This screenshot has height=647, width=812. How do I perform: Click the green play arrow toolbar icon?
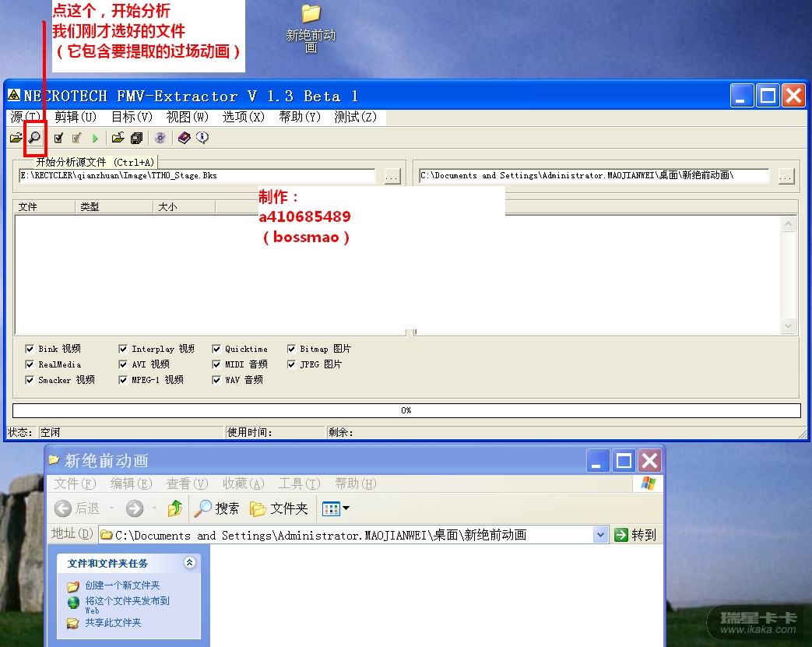[95, 139]
